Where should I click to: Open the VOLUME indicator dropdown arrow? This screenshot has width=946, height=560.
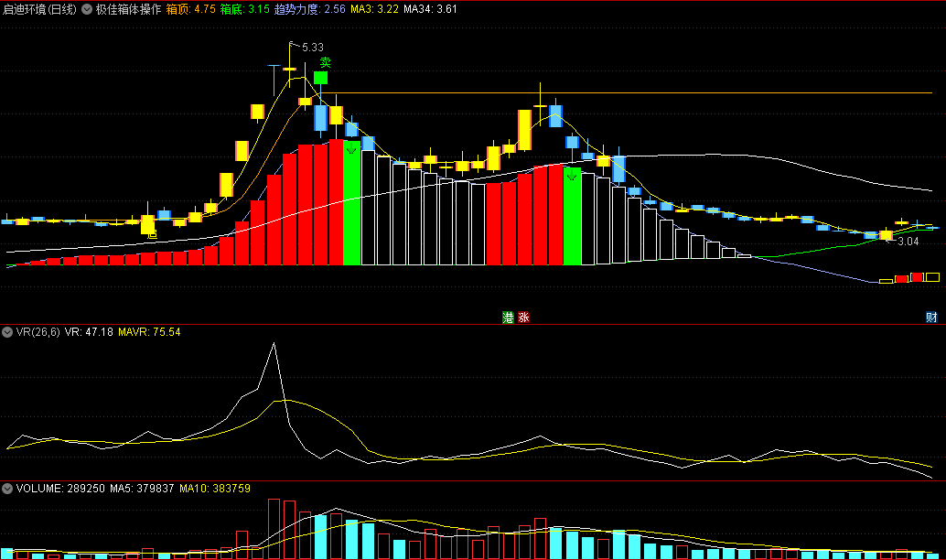coord(7,489)
